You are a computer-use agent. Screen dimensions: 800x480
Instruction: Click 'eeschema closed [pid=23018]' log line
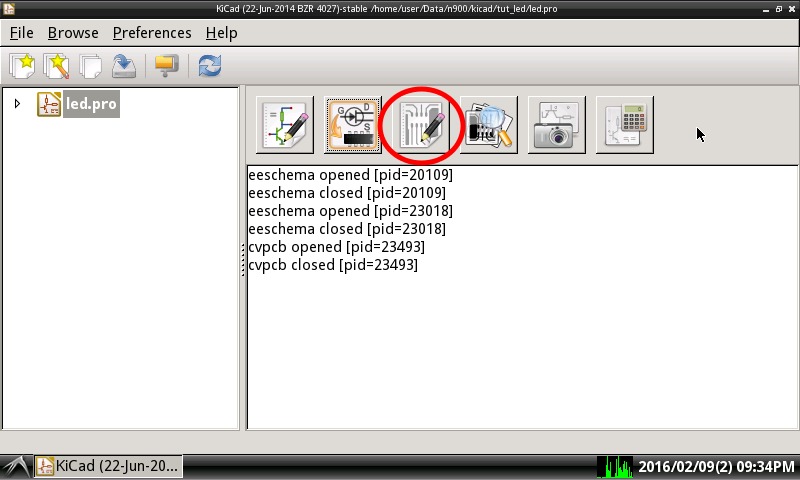tap(347, 229)
